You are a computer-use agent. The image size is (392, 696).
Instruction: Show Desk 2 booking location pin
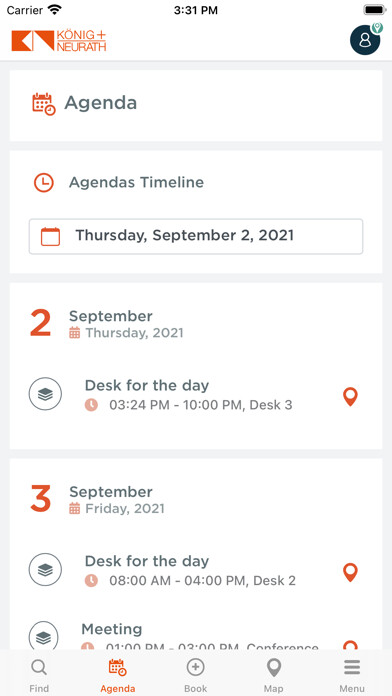pyautogui.click(x=350, y=572)
